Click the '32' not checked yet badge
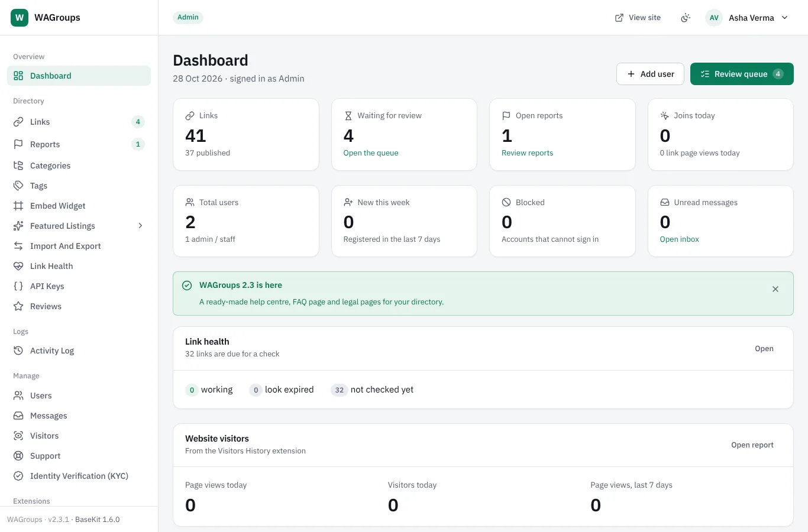The image size is (808, 532). pyautogui.click(x=340, y=390)
